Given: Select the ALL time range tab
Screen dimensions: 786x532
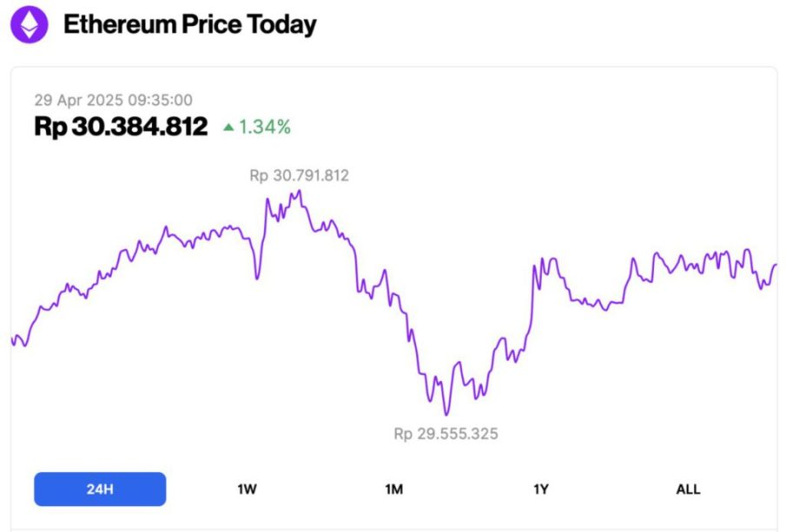Looking at the screenshot, I should pos(688,489).
